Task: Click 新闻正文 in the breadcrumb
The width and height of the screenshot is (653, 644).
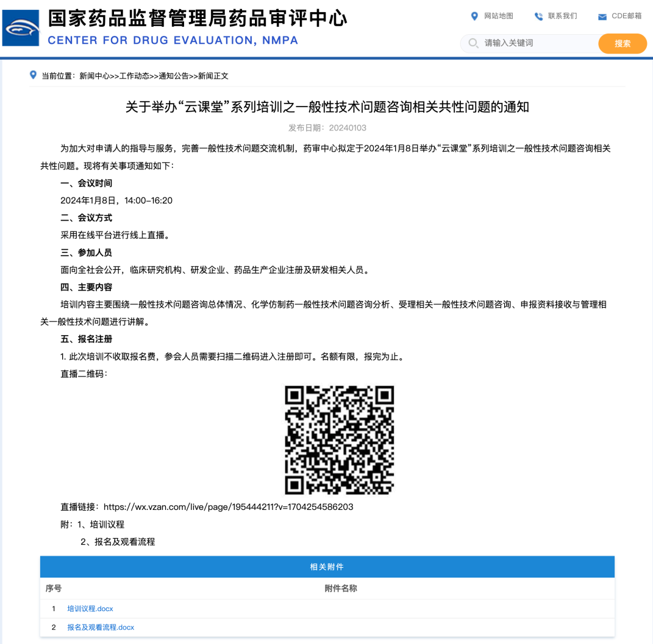Action: click(x=213, y=76)
